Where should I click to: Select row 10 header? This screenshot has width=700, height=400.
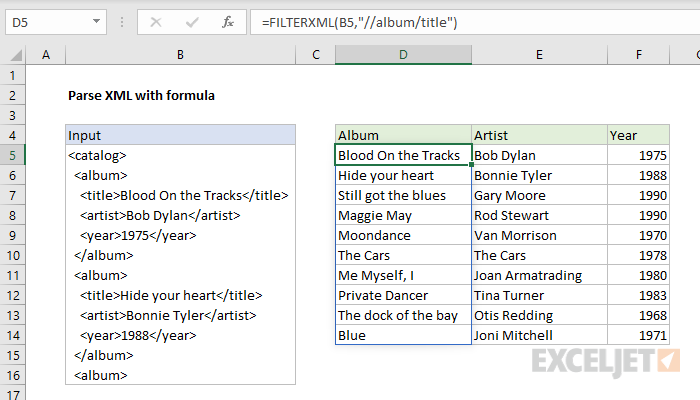[12, 255]
